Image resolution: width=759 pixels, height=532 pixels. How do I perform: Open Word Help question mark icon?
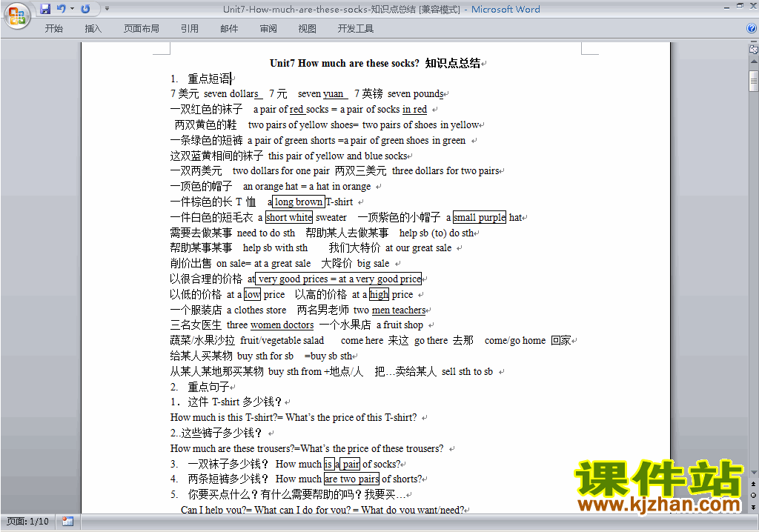[x=752, y=29]
